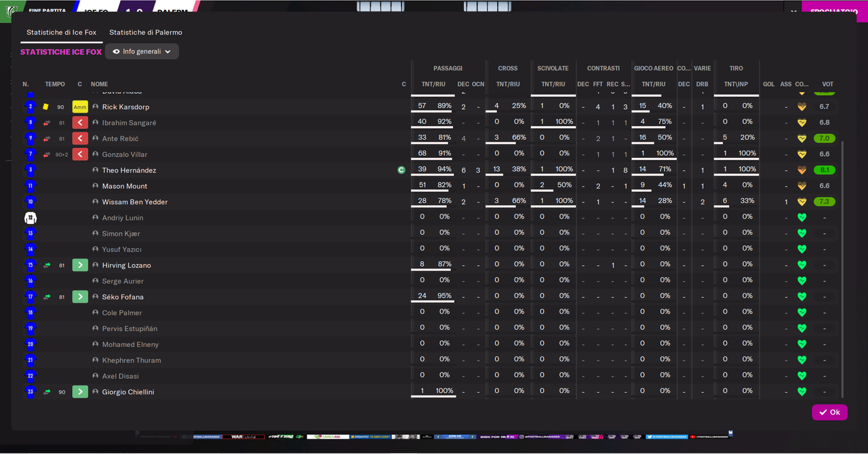Click the green condition heart for Axel Disasi

point(802,376)
